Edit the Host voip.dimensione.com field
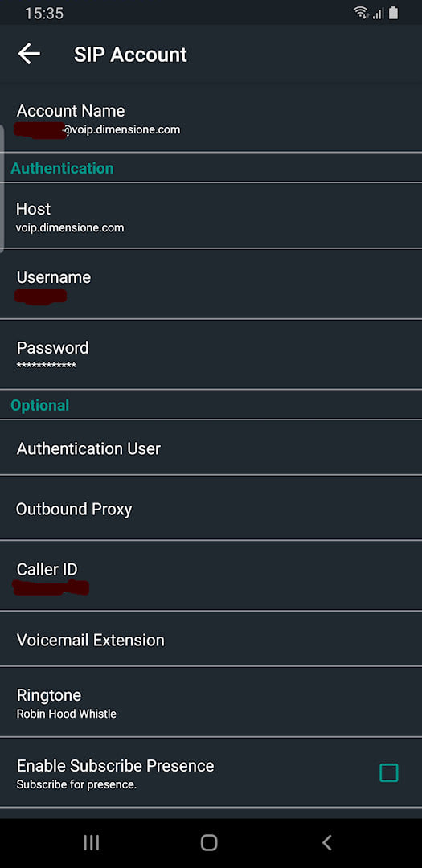 (x=211, y=215)
